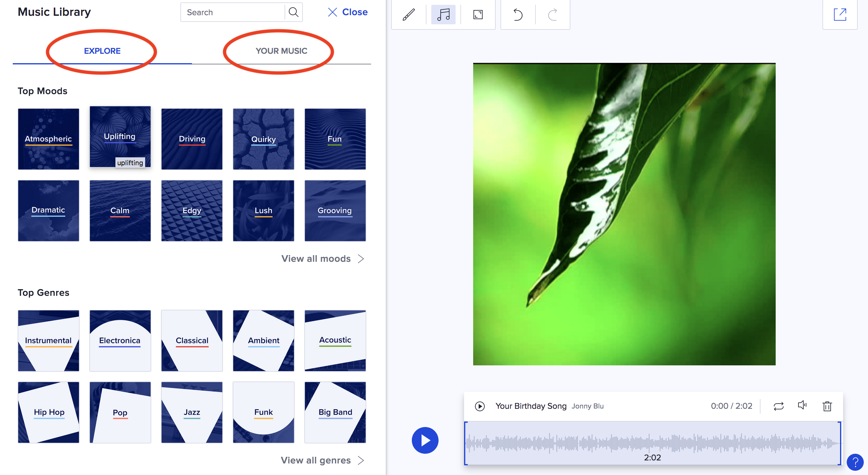Open the Big Band genre tile
Viewport: 868px width, 475px height.
tap(335, 412)
